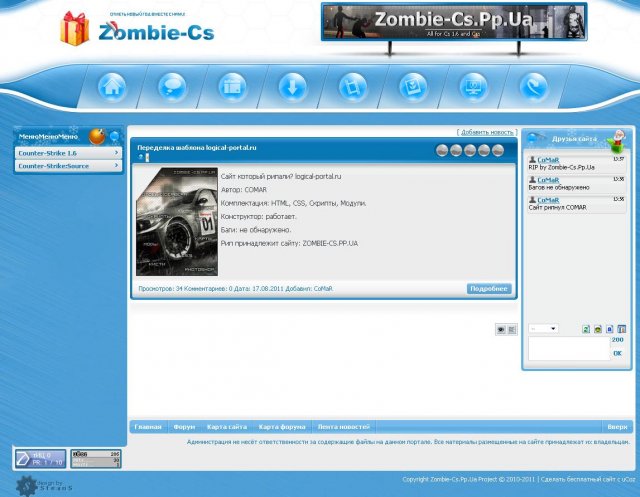The width and height of the screenshot is (640, 497).
Task: Open the smileys icon in chat
Action: 598,329
